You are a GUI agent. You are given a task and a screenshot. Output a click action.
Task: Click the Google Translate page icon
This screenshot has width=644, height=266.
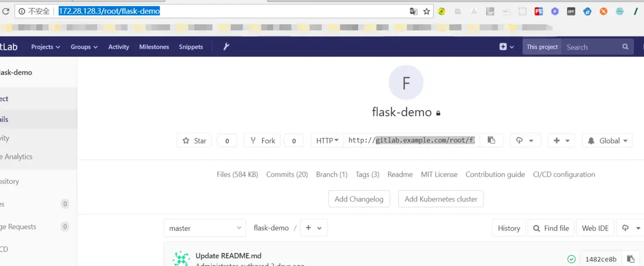click(x=413, y=11)
